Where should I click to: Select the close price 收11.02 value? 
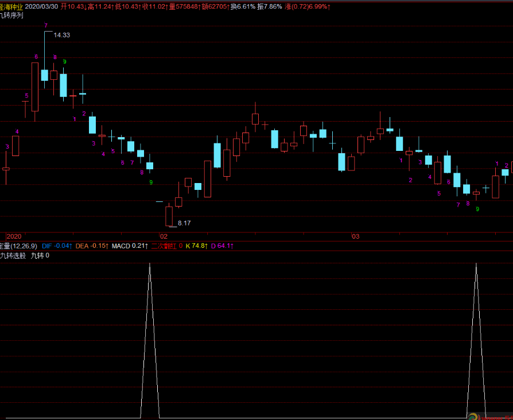coord(155,6)
